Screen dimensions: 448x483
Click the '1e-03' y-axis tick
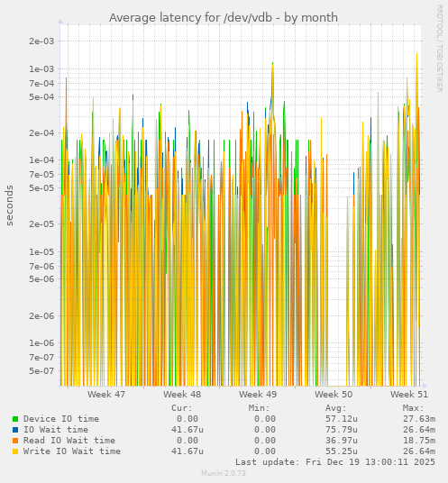(x=41, y=69)
